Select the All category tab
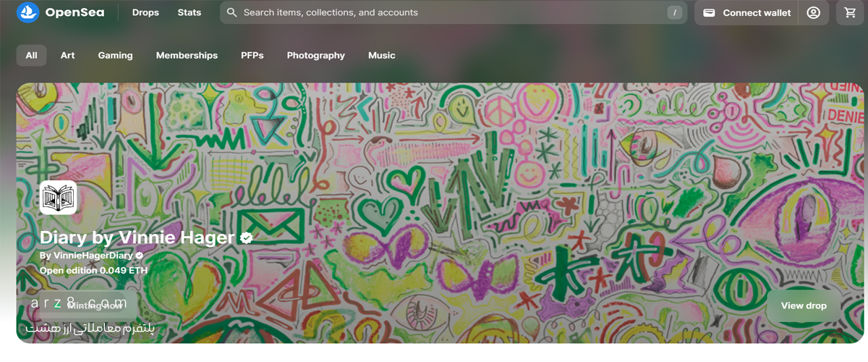 point(31,55)
